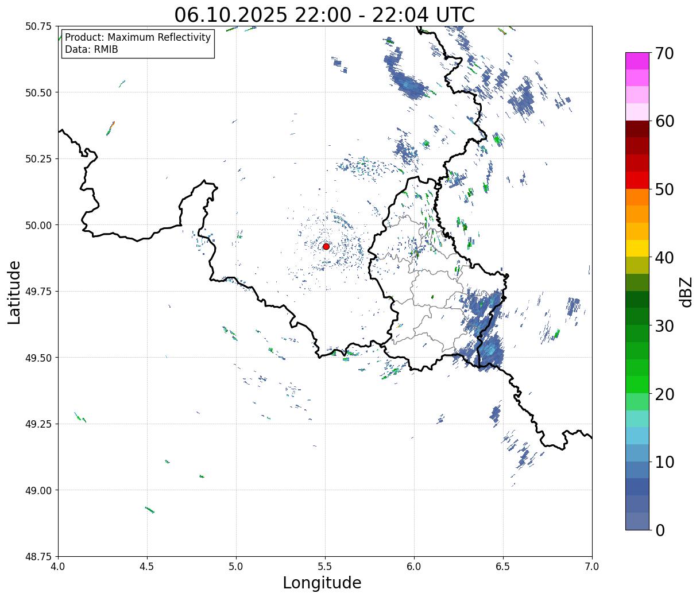The height and width of the screenshot is (597, 700).
Task: Click the latitude tick label 50.00
Action: click(38, 225)
